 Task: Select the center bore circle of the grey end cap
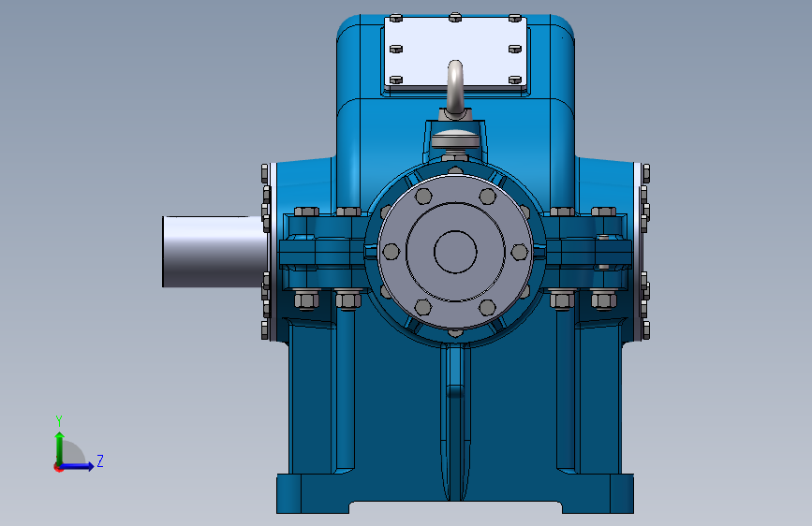point(455,252)
